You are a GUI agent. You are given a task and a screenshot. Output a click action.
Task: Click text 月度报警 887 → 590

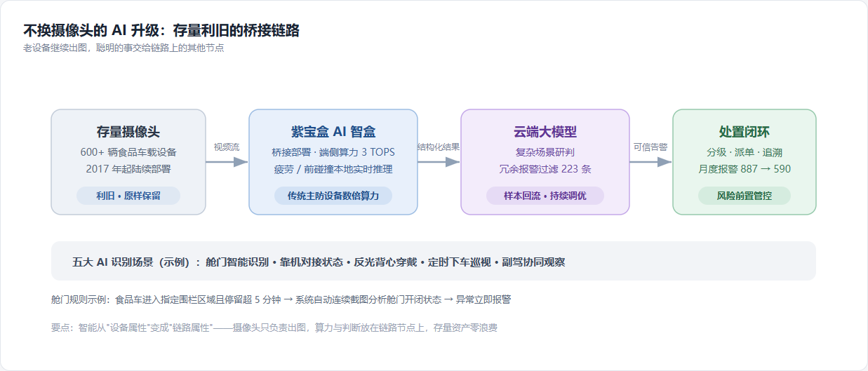click(x=745, y=168)
